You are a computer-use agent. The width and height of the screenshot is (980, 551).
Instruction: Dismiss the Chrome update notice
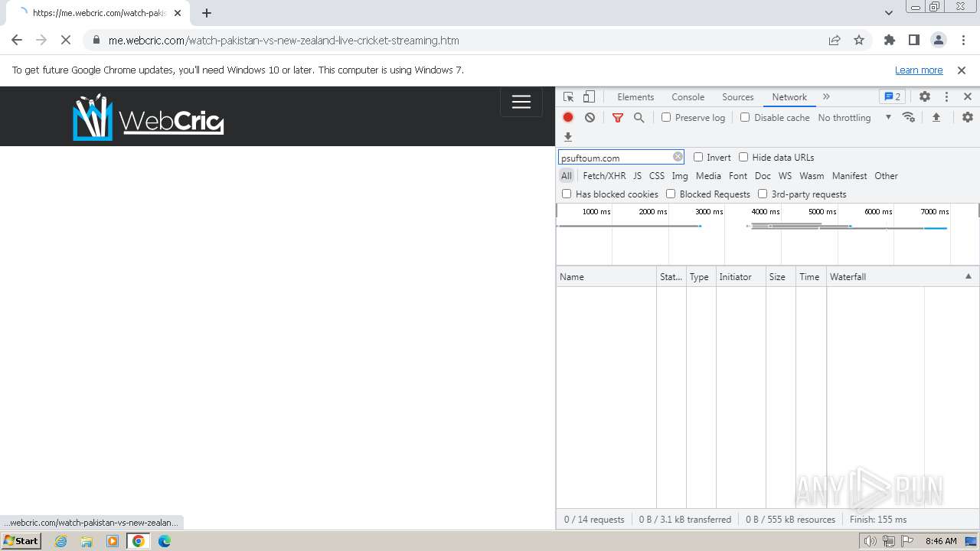click(962, 70)
